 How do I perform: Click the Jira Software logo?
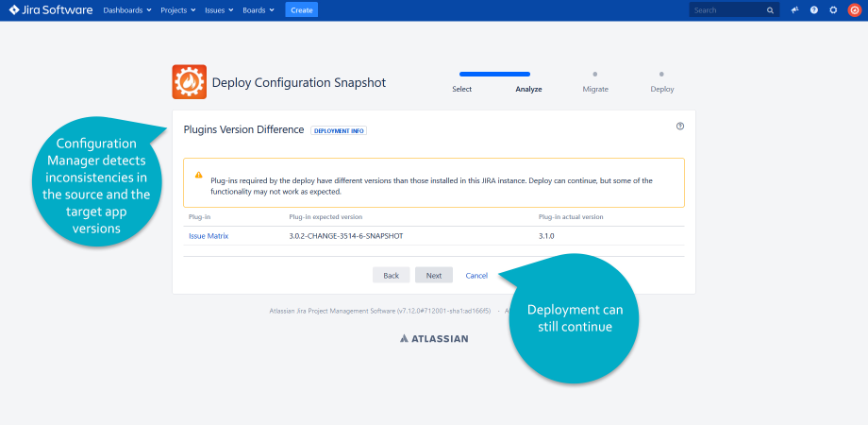click(x=50, y=10)
